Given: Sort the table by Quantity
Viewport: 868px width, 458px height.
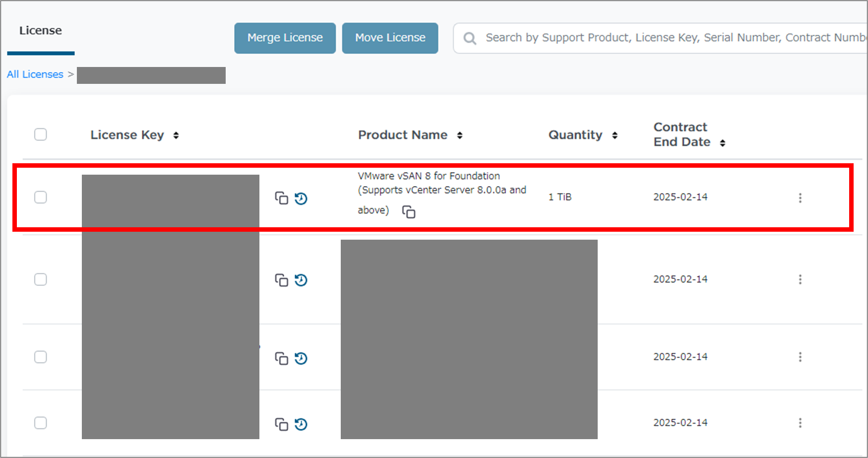Looking at the screenshot, I should [x=615, y=135].
